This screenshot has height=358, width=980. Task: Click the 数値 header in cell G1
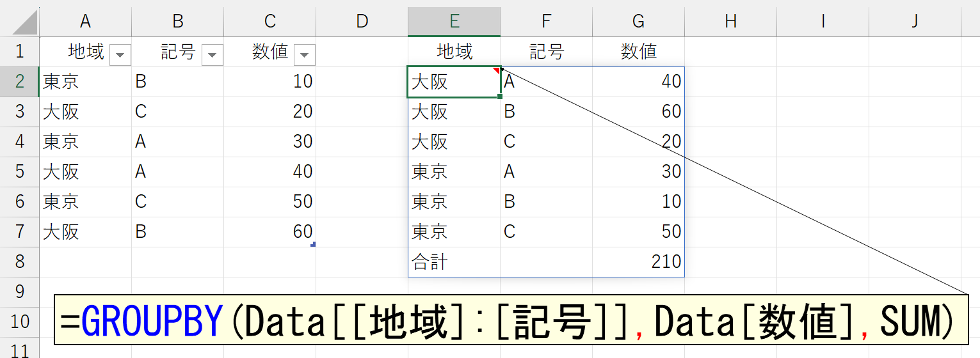click(x=639, y=52)
